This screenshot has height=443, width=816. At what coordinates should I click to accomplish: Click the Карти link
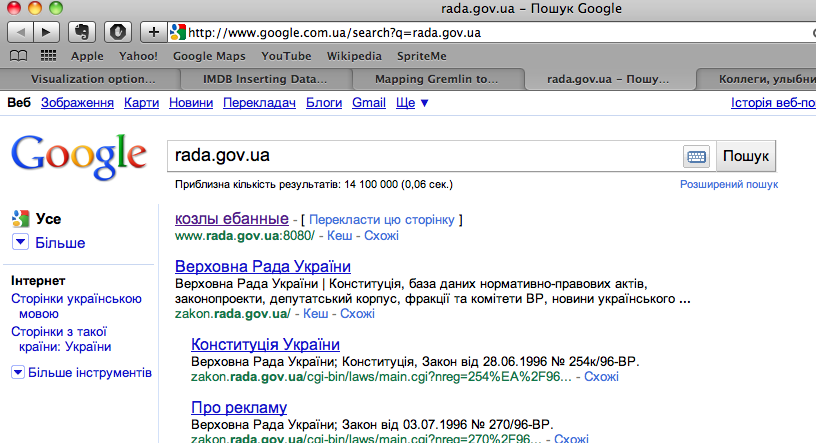(x=142, y=103)
